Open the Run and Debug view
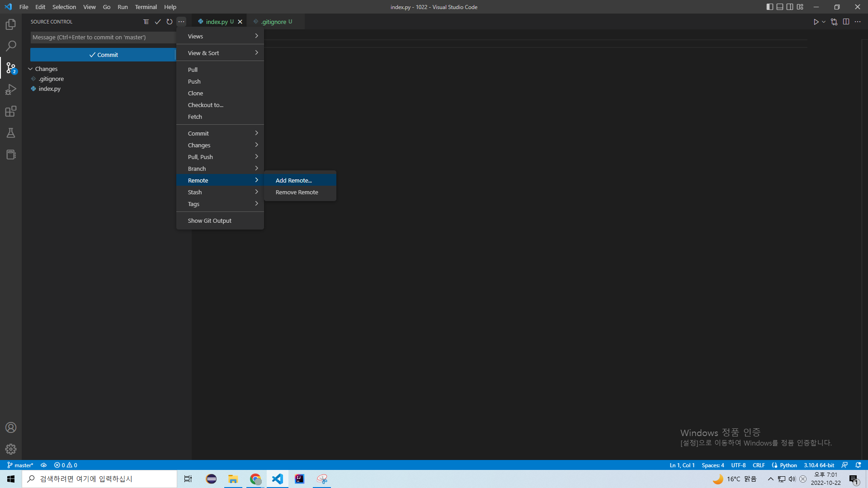The width and height of the screenshot is (868, 488). pos(11,89)
